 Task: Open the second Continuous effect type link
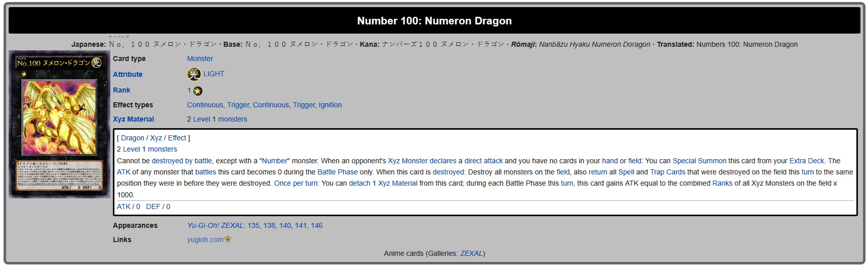(x=271, y=105)
